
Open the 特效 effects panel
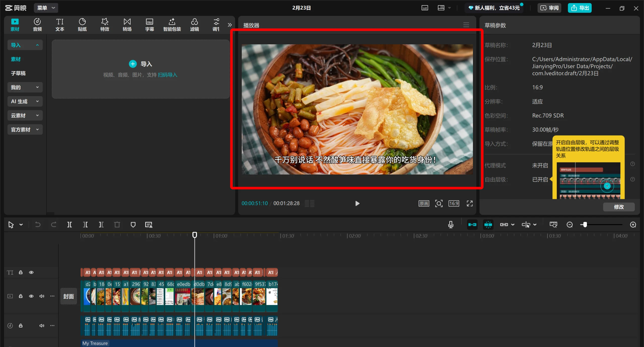pyautogui.click(x=105, y=25)
